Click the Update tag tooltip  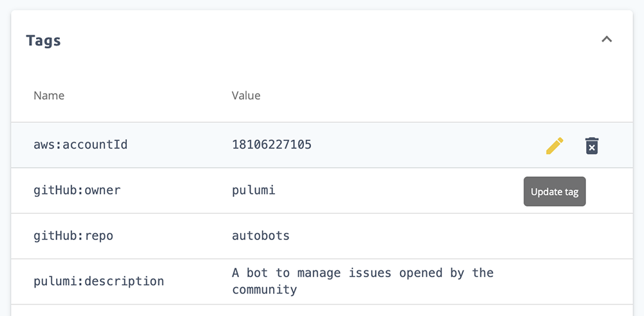coord(554,192)
